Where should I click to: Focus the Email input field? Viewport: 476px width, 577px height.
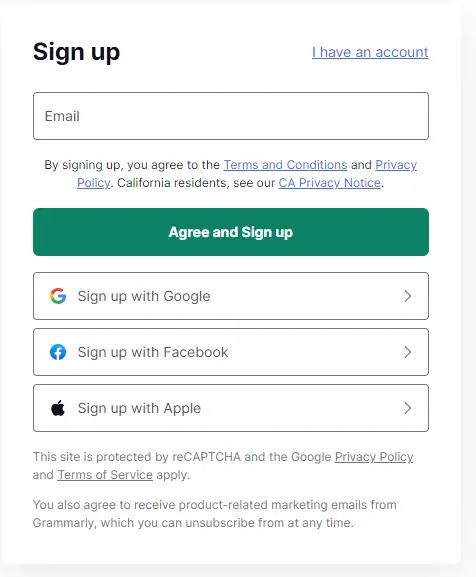pyautogui.click(x=231, y=116)
